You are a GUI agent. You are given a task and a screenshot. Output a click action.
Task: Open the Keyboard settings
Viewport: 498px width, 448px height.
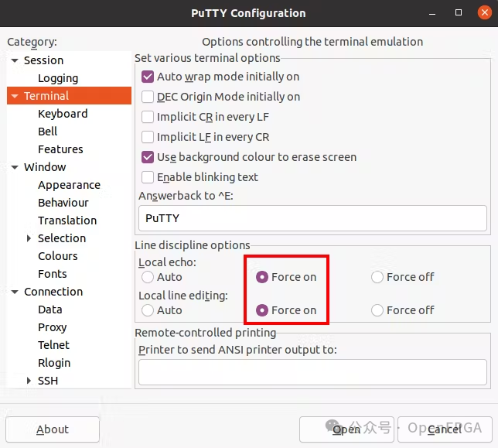[63, 114]
